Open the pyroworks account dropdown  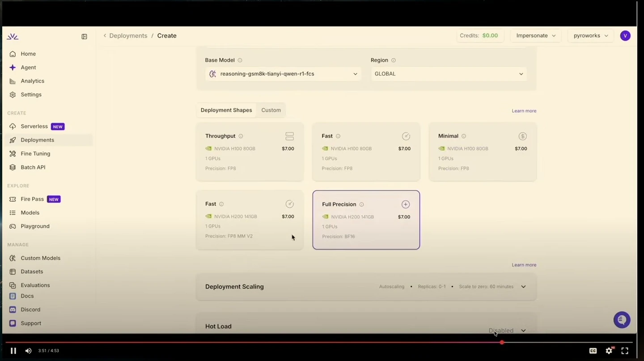coord(590,36)
